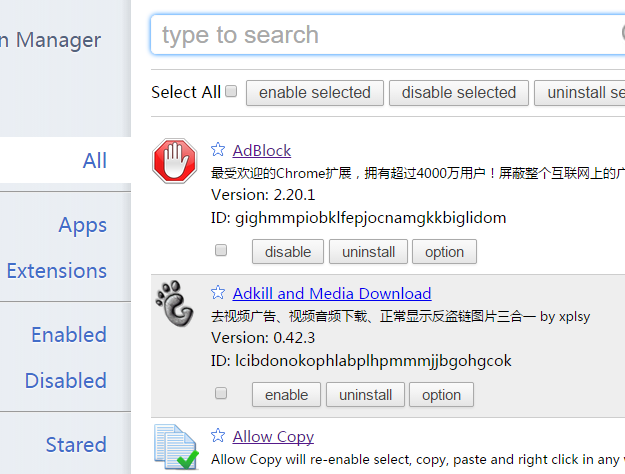Disable the AdBlock extension

point(288,252)
